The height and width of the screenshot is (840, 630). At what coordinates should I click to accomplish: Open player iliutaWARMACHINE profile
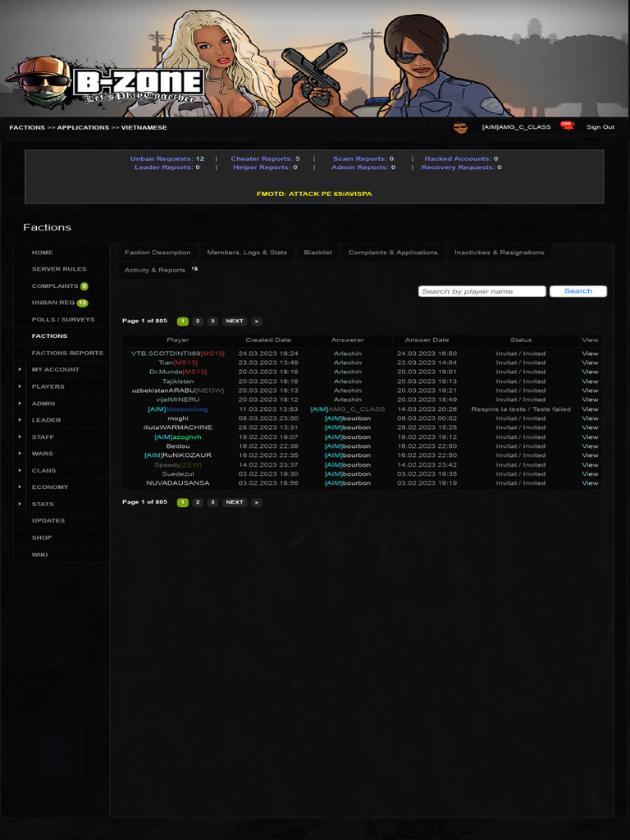point(178,427)
